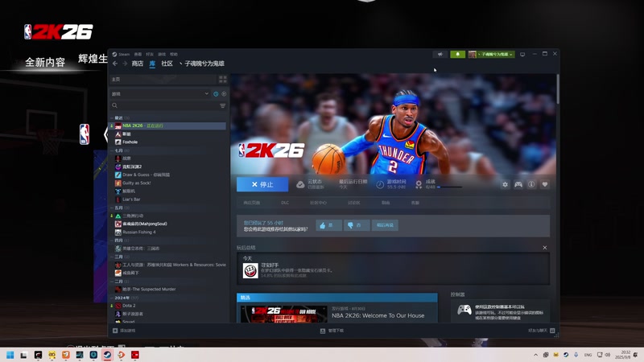Collapse the 五月 (May) group

point(118,208)
